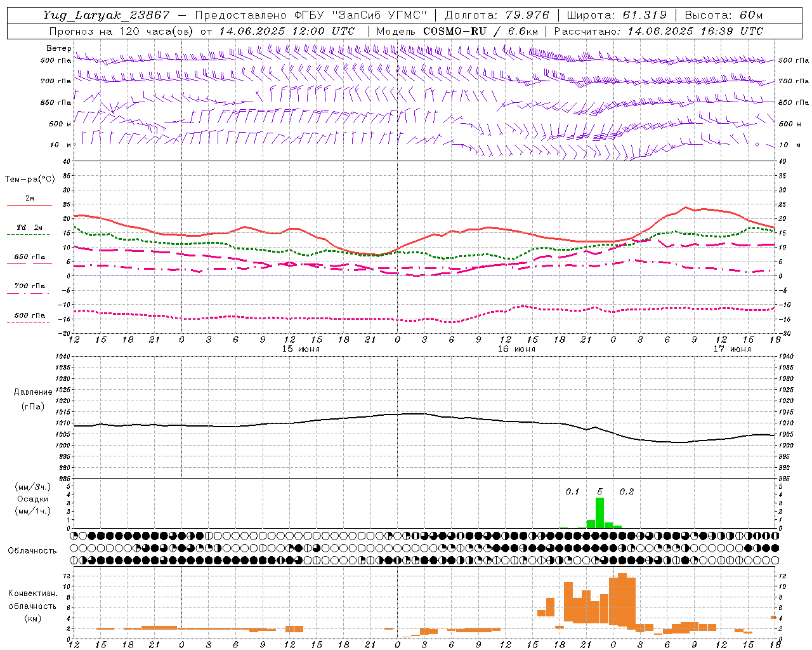Click '700 гПа' in the temperature legend
This screenshot has height=650, width=812.
coord(30,286)
